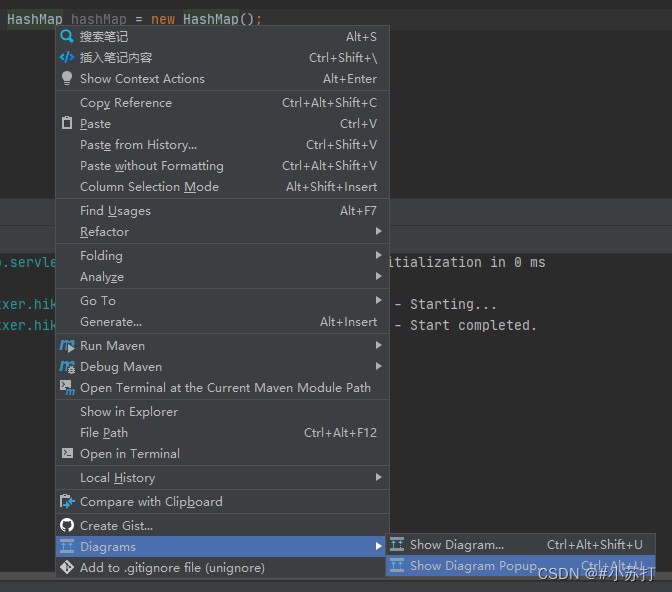Click 'Starting...' console log text

coord(453,304)
